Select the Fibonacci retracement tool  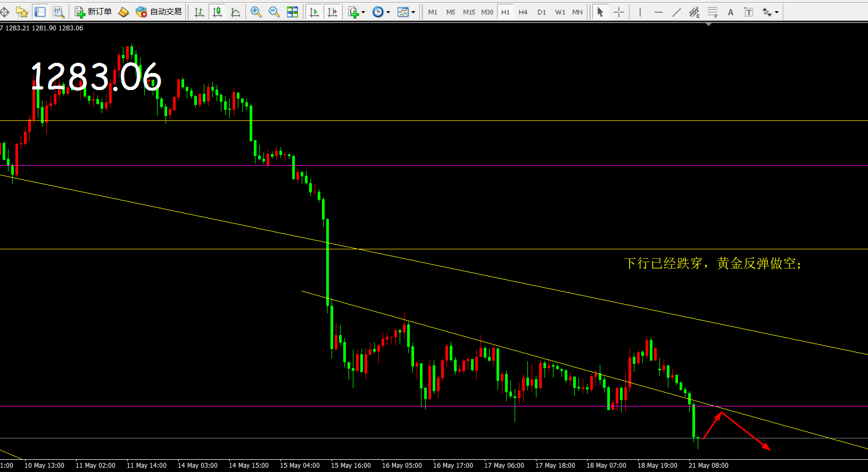point(713,12)
